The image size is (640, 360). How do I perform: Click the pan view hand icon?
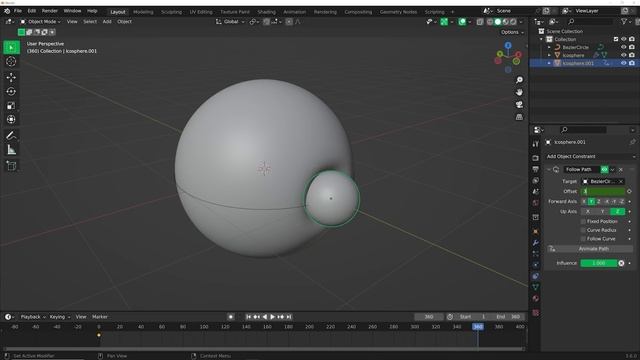(x=519, y=92)
